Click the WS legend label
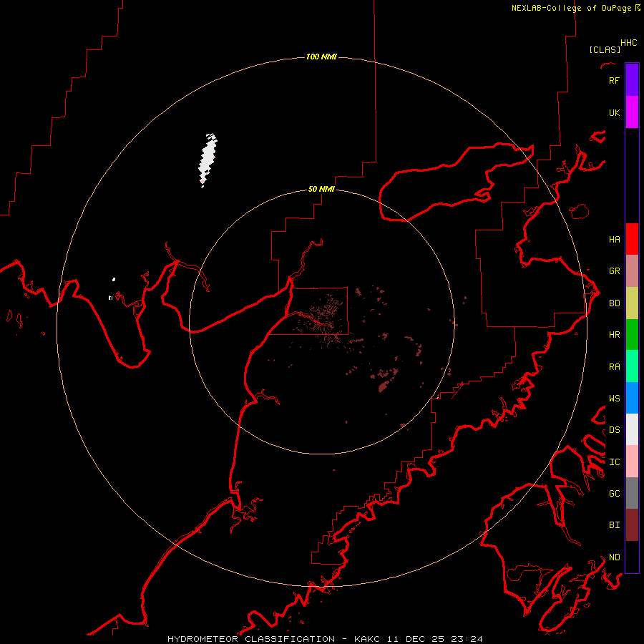644x644 pixels. 614,399
